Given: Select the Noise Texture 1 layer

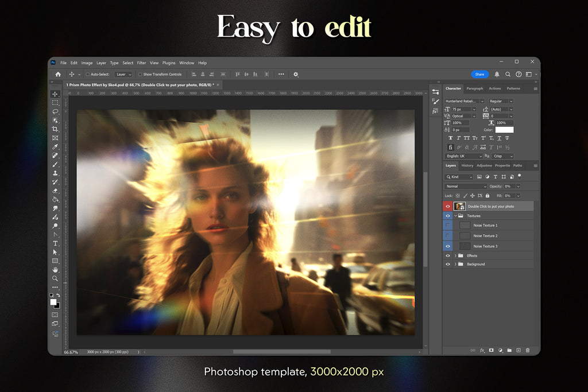Looking at the screenshot, I should tap(485, 226).
